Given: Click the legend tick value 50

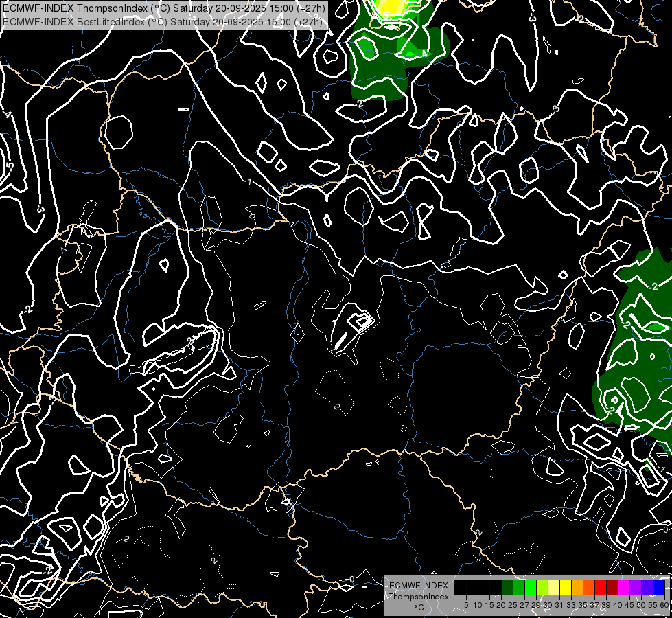Looking at the screenshot, I should tap(640, 605).
